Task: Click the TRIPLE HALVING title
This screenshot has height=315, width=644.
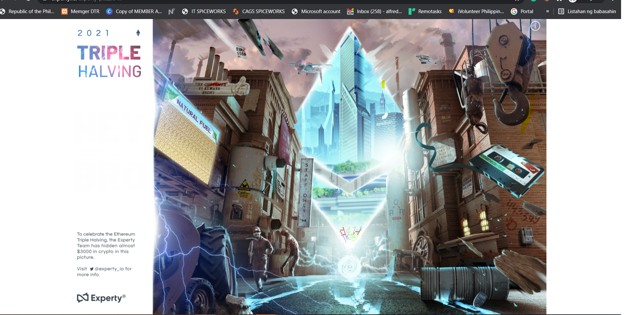Action: (x=109, y=62)
